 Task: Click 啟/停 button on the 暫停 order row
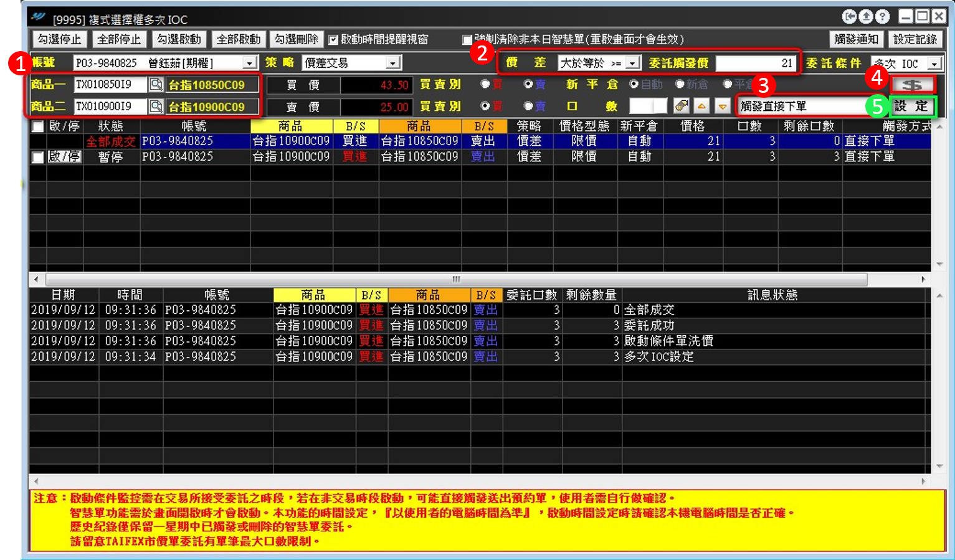coord(65,157)
